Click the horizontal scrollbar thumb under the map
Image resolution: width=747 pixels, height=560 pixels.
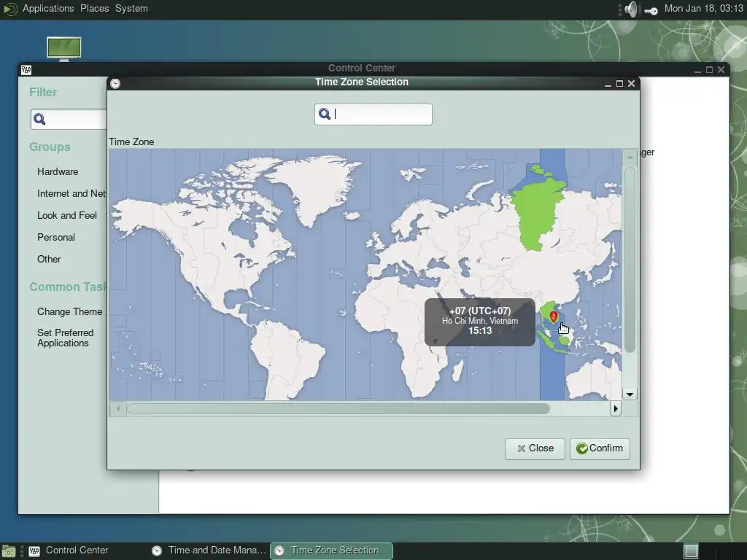coord(338,408)
